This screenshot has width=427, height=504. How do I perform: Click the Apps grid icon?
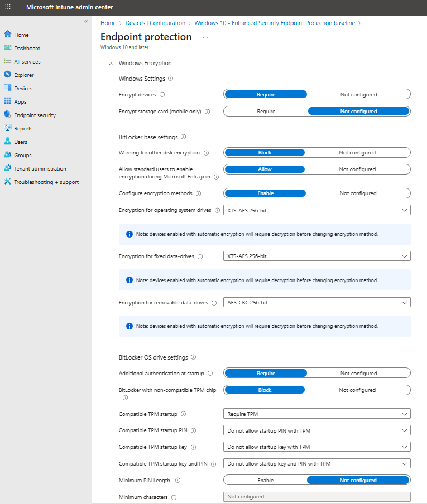click(x=8, y=101)
